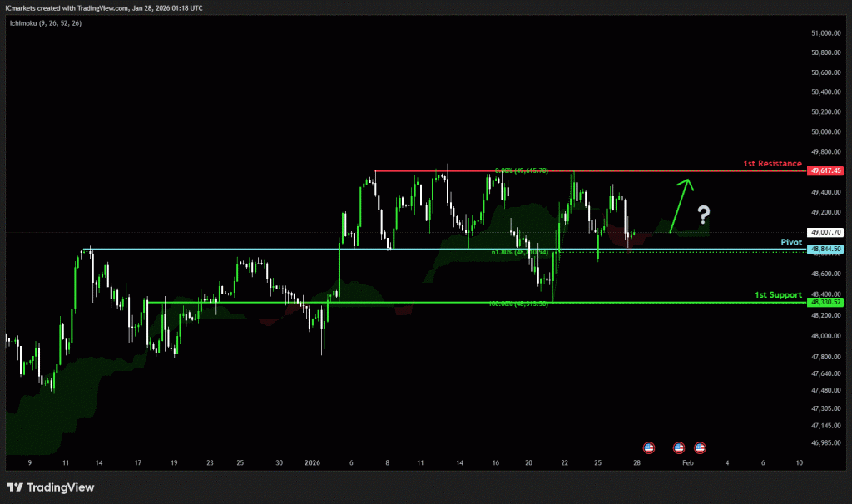
Task: Click the 'Pivot' text label
Action: tap(790, 242)
